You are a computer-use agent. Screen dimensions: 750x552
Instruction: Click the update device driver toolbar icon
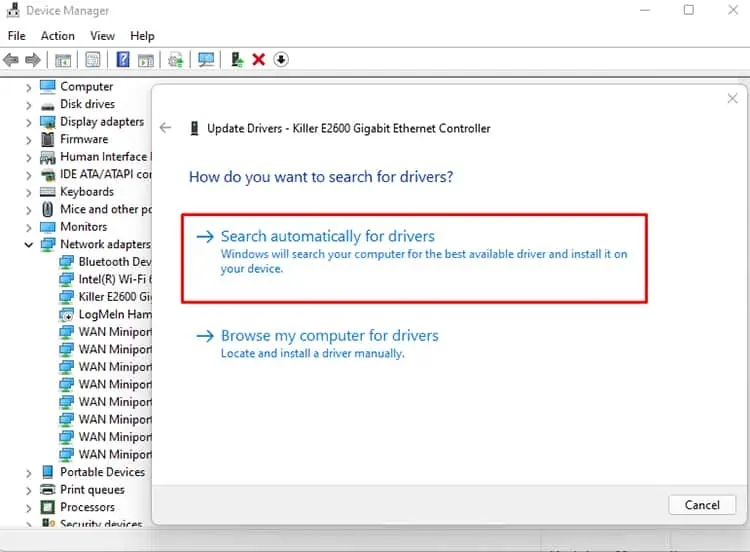[237, 60]
